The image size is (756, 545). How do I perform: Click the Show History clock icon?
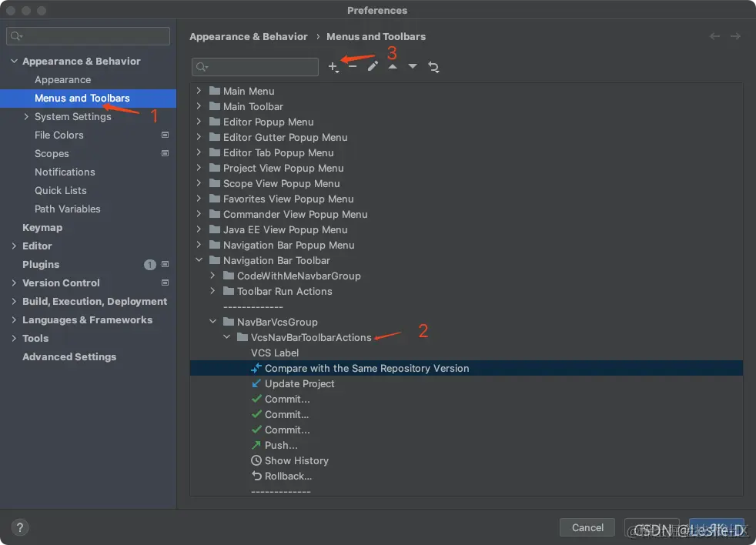256,460
